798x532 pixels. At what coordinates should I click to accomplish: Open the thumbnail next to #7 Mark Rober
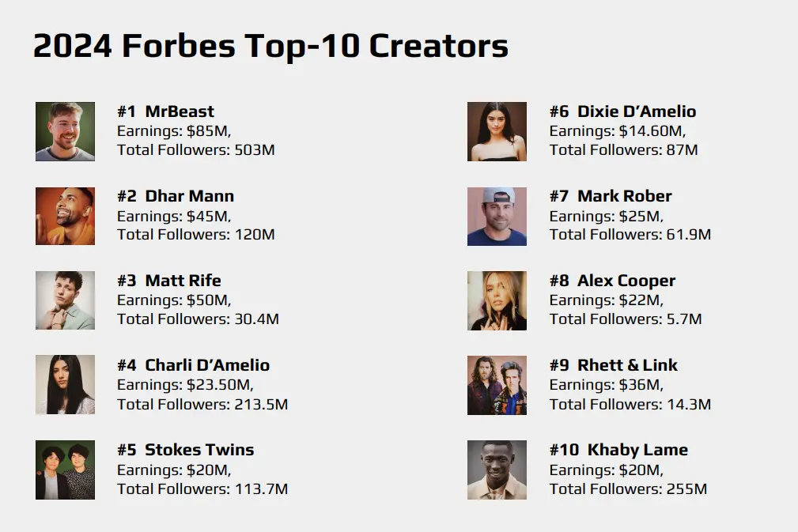coord(497,216)
